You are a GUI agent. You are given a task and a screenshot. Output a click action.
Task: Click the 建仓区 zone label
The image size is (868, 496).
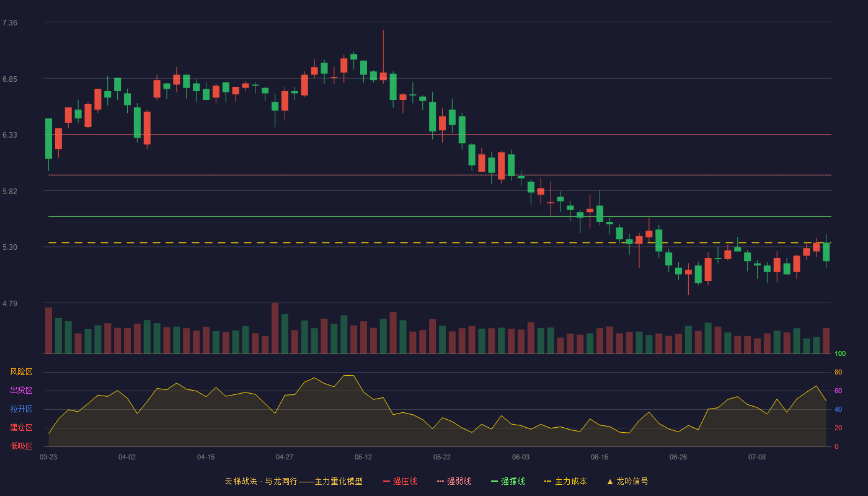[21, 428]
